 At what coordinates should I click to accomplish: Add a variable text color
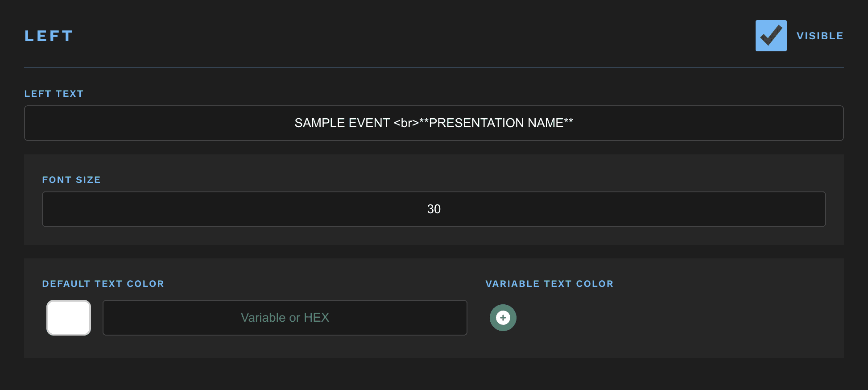click(x=503, y=318)
